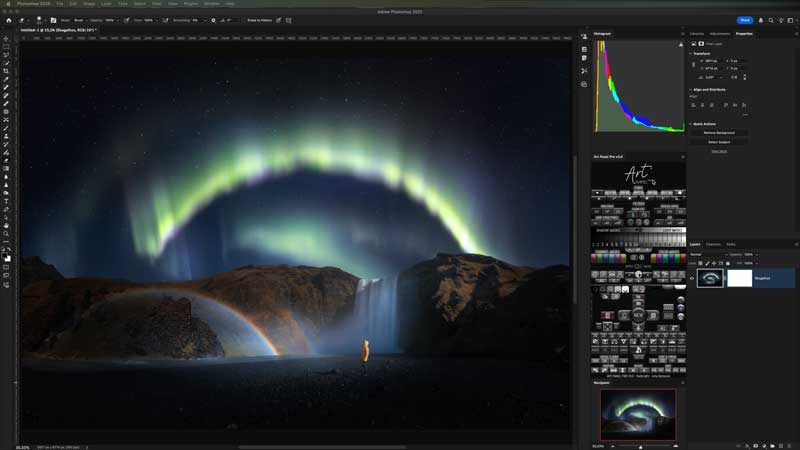
Task: Select the Move tool in the toolbar
Action: (x=6, y=39)
